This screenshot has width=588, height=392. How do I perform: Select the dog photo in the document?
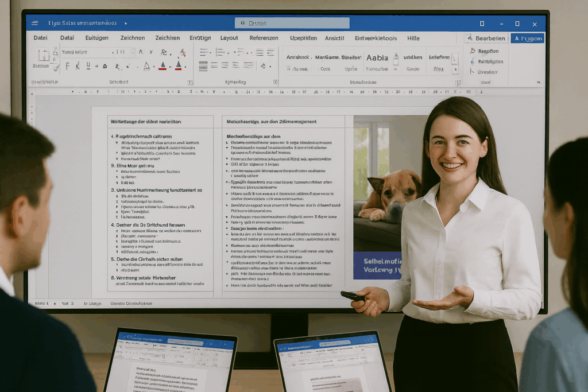(x=388, y=183)
